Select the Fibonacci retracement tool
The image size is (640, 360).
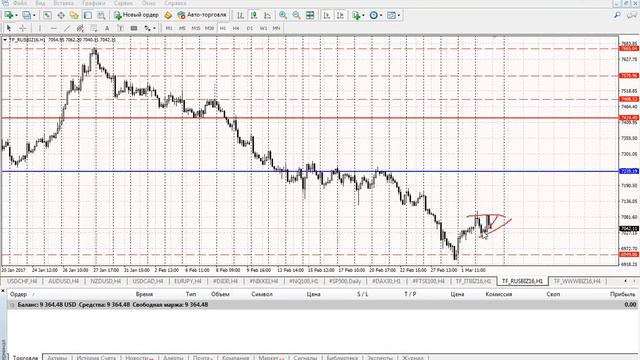tap(93, 28)
